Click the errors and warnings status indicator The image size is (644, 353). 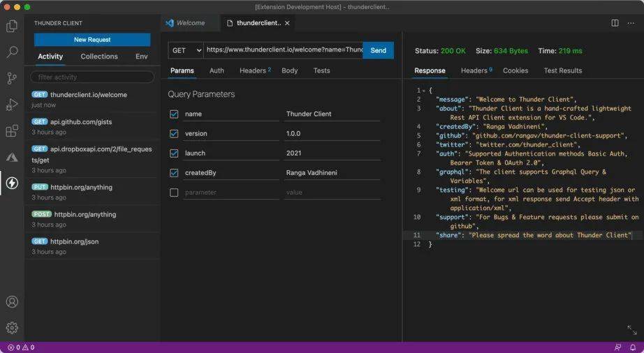point(21,347)
